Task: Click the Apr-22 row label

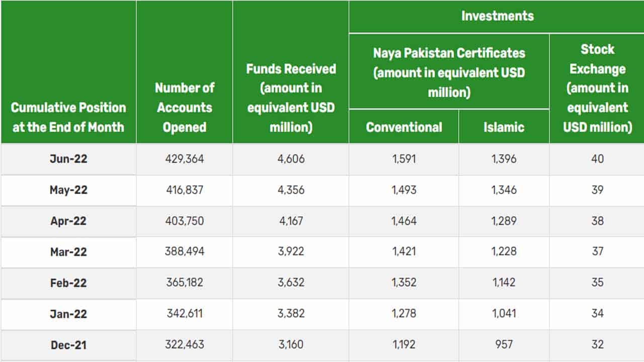Action: (68, 221)
